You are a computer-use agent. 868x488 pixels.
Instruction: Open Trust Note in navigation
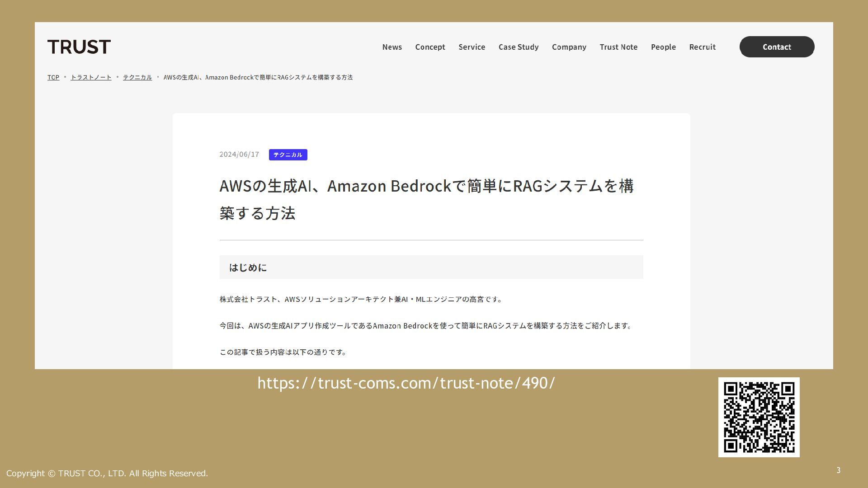tap(618, 47)
